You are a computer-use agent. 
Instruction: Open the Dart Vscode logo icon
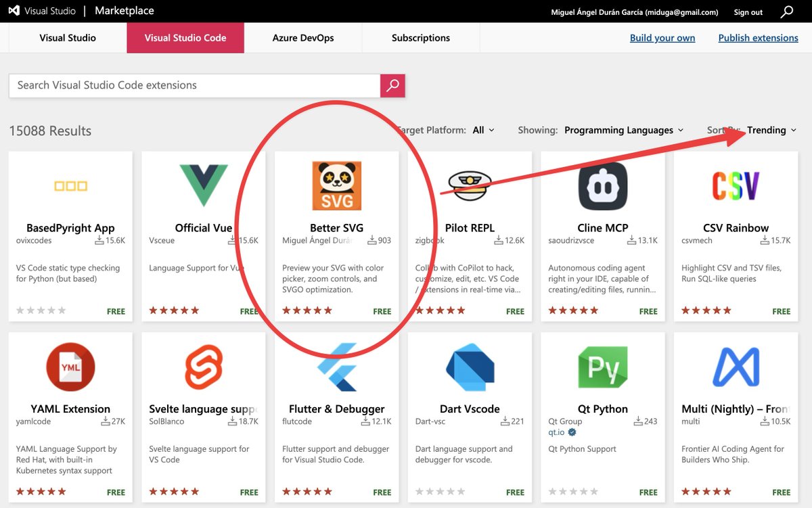[x=470, y=367]
